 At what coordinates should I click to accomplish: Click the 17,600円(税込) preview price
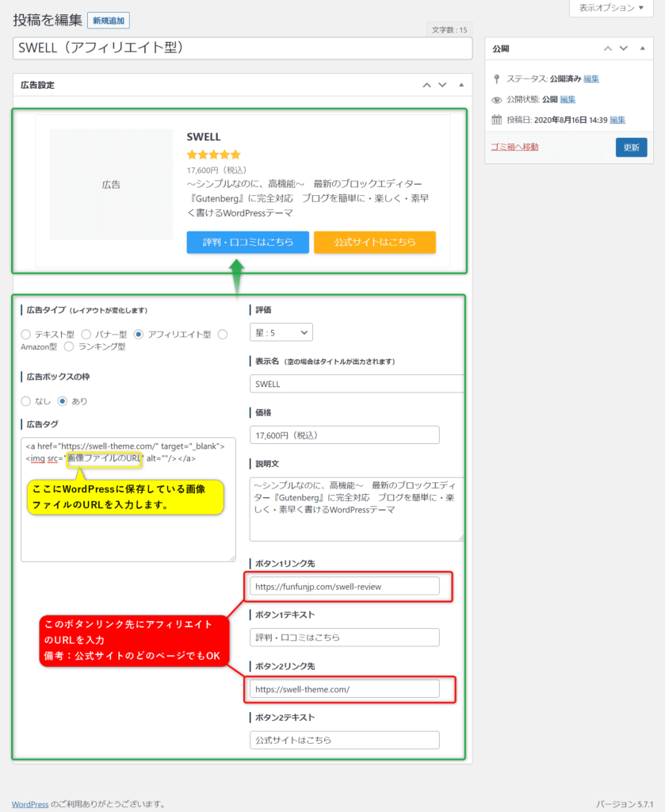tap(217, 170)
